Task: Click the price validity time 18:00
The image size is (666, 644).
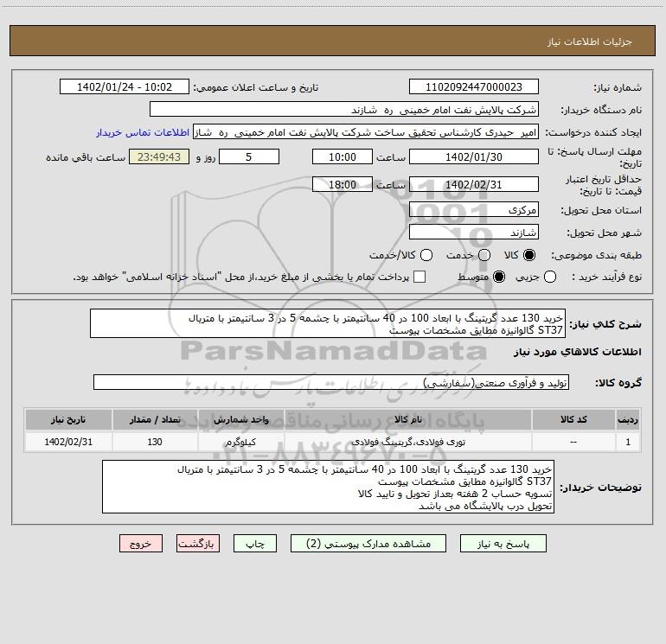Action: [x=343, y=184]
